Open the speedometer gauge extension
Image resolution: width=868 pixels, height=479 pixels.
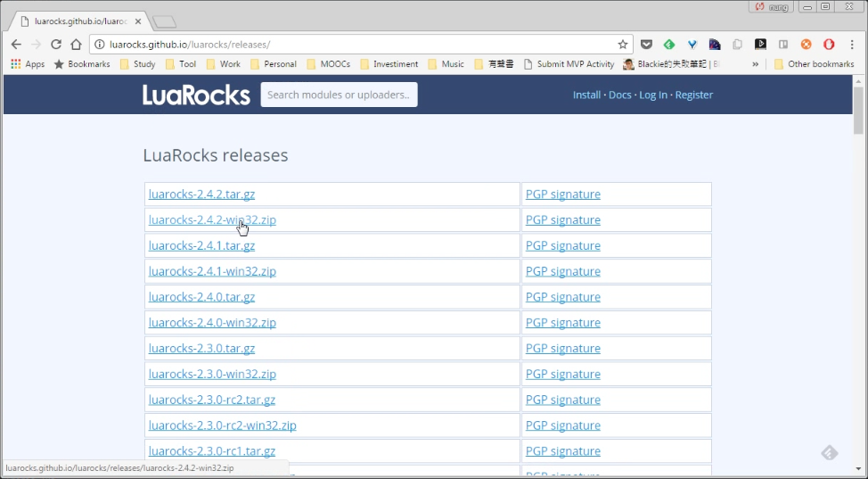715,45
